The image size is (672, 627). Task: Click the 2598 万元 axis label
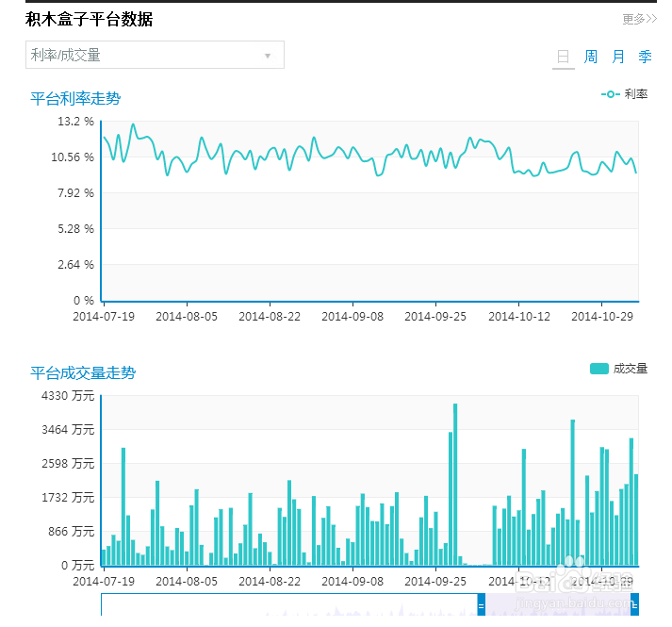tap(68, 463)
